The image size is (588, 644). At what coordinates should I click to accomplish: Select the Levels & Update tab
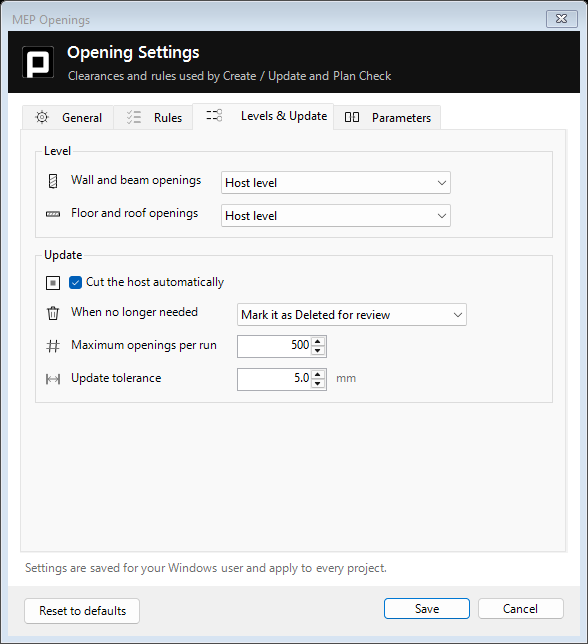263,116
